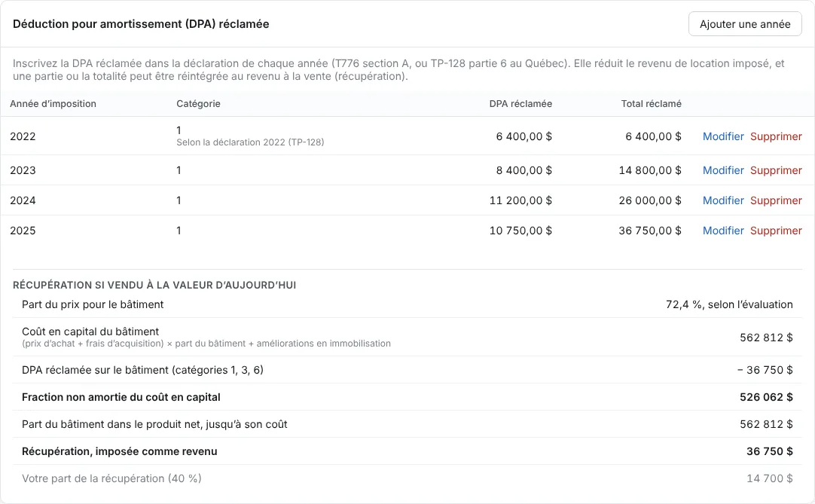Delete the 2022 row with Supprimer
The width and height of the screenshot is (815, 504).
click(x=776, y=136)
